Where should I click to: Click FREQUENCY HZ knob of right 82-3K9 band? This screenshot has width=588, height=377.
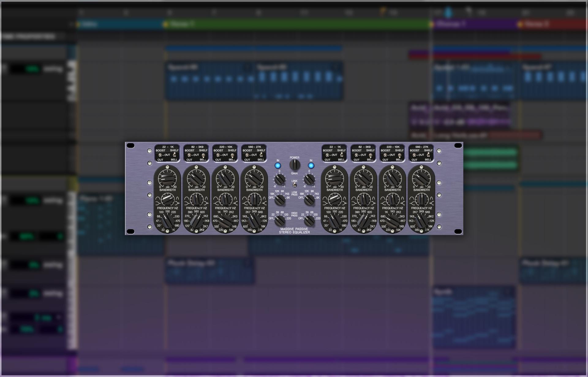tap(364, 221)
